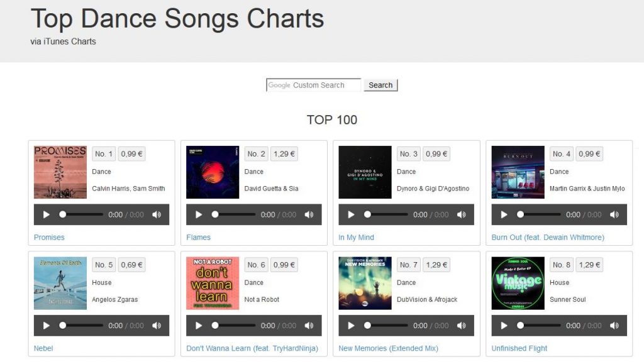Mute the Flames player volume
The image size is (644, 362).
point(309,215)
